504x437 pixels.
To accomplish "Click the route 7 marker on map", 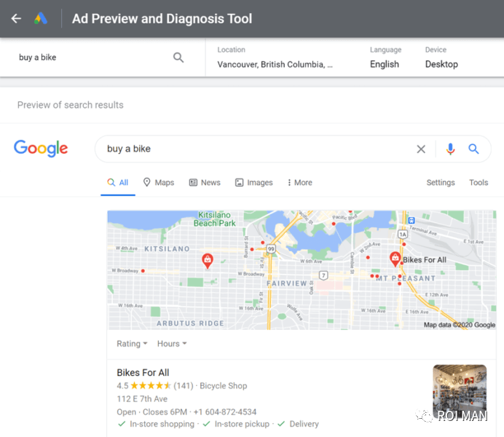I will pos(323,275).
